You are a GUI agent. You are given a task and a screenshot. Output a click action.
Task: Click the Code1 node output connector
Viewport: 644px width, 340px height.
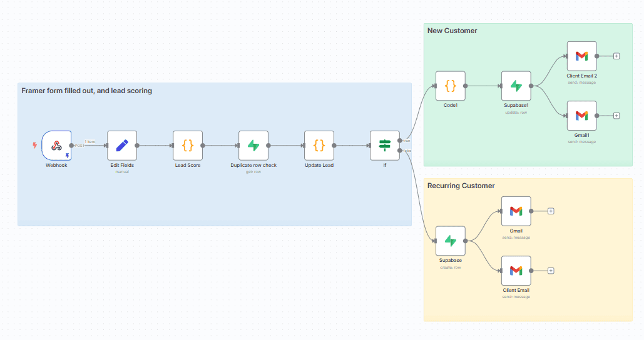(x=466, y=86)
